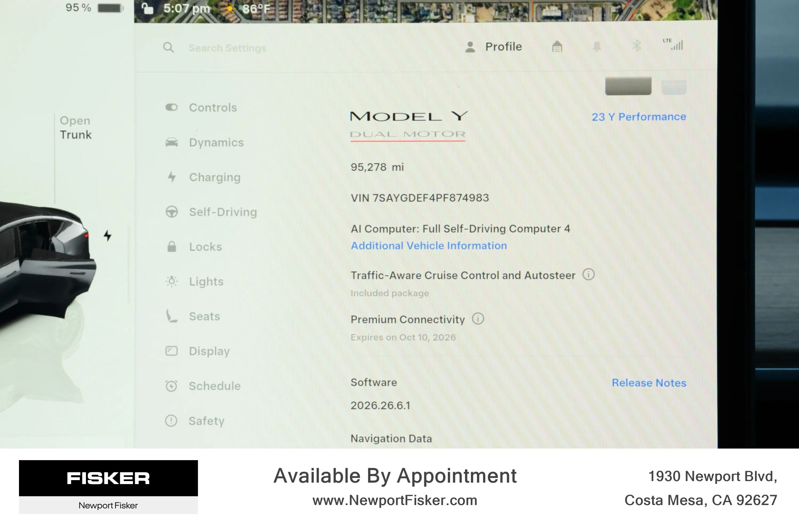Open the Safety exclamation menu icon
Screen dimensions: 799x532
(171, 421)
